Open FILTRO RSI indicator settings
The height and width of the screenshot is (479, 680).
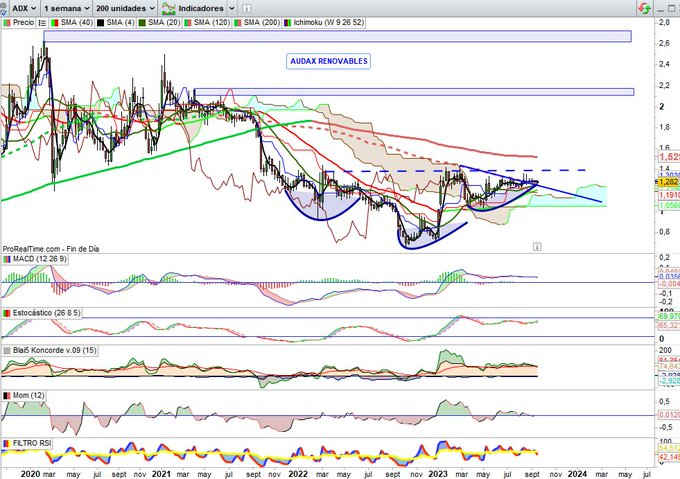(x=27, y=443)
